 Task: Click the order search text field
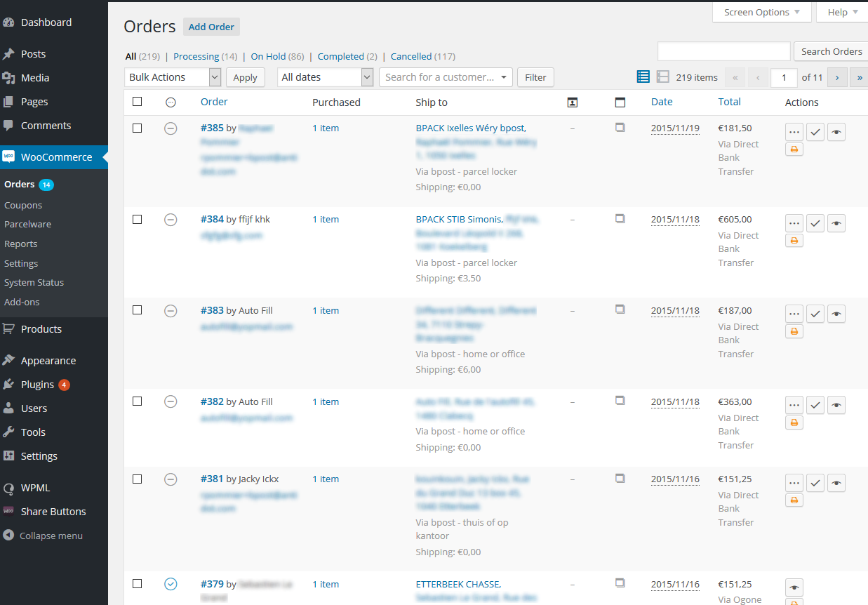click(x=723, y=51)
